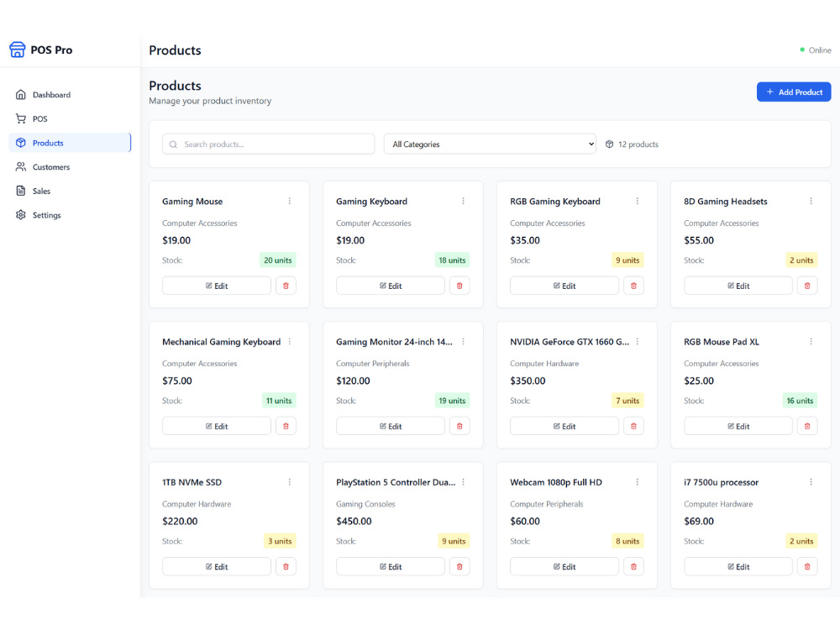Click the POS Pro store logo icon

click(17, 50)
